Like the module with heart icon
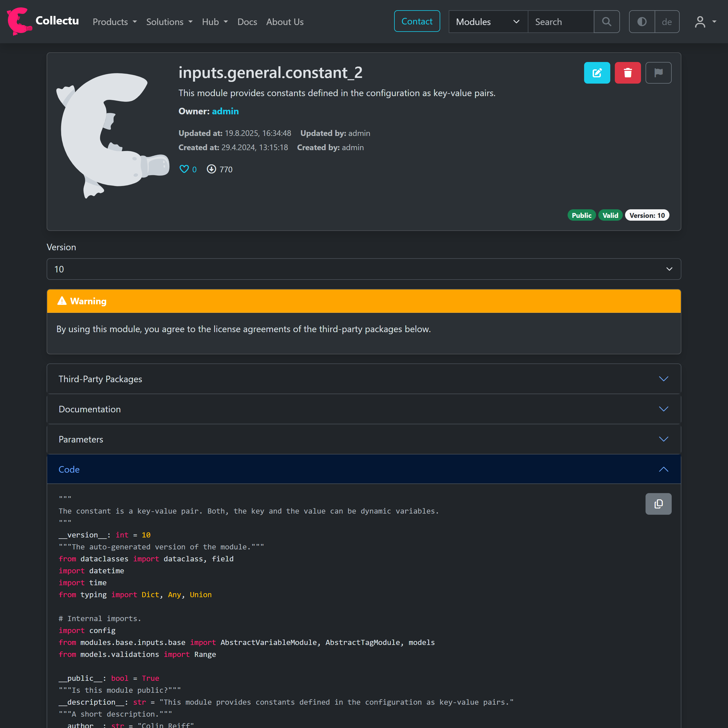 tap(184, 169)
